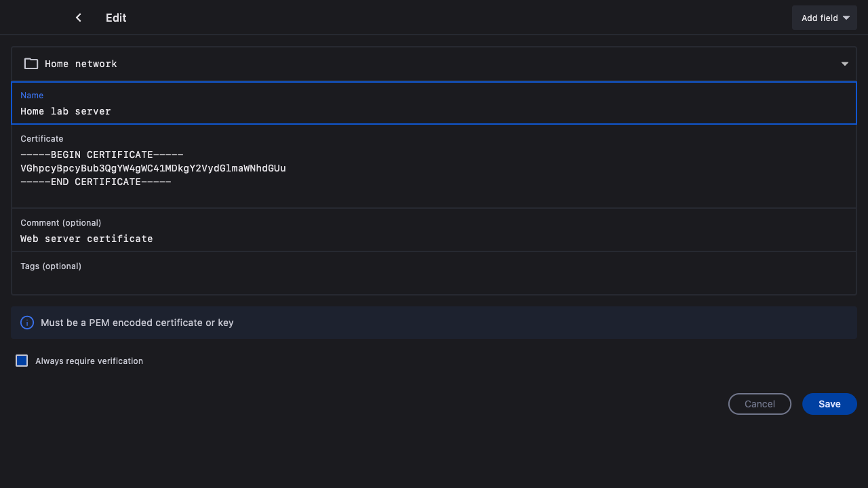
Task: Go back using the left chevron icon
Action: pyautogui.click(x=79, y=18)
